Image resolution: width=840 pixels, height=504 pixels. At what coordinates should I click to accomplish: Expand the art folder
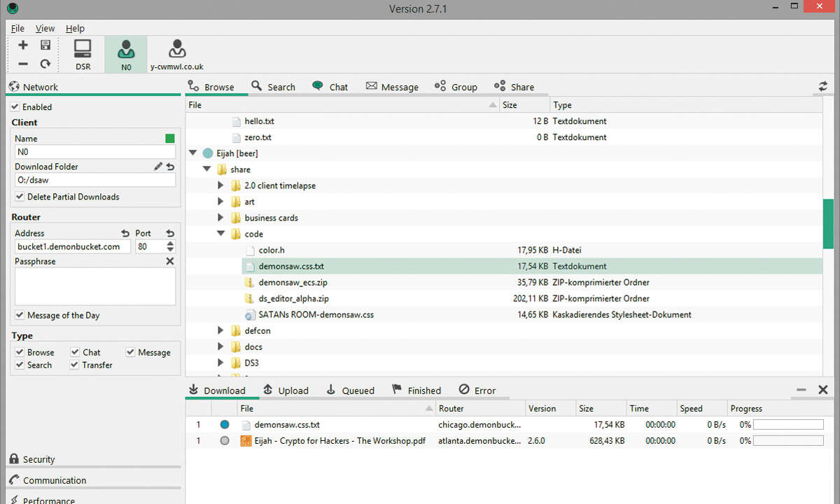coord(220,202)
